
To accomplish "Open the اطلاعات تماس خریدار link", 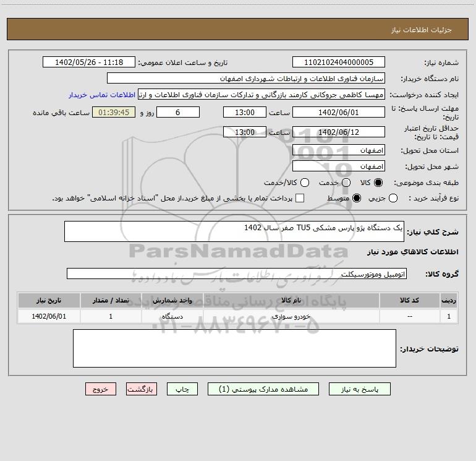I will click(x=102, y=95).
